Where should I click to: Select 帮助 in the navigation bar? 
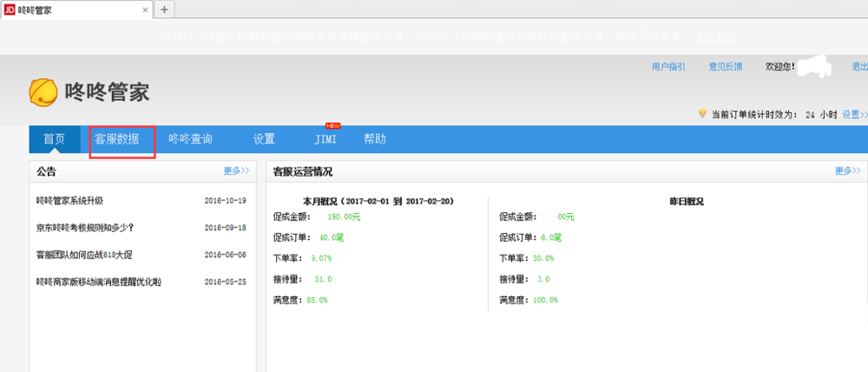[375, 139]
